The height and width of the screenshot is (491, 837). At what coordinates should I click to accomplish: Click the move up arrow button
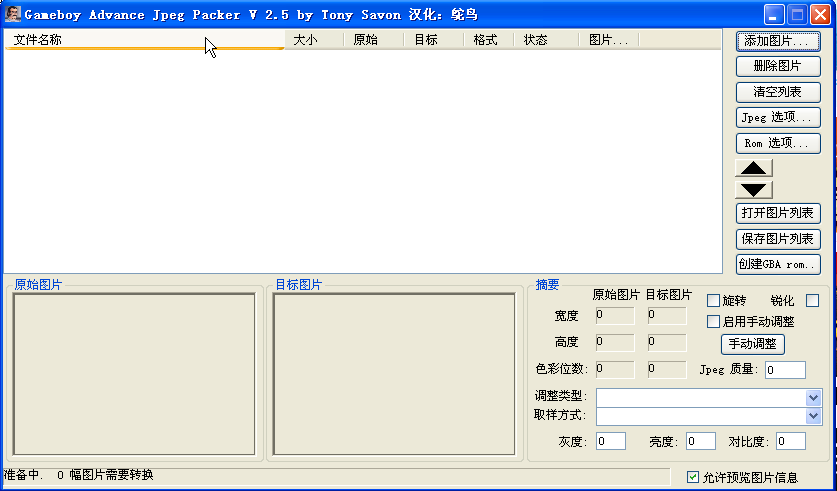(x=754, y=168)
